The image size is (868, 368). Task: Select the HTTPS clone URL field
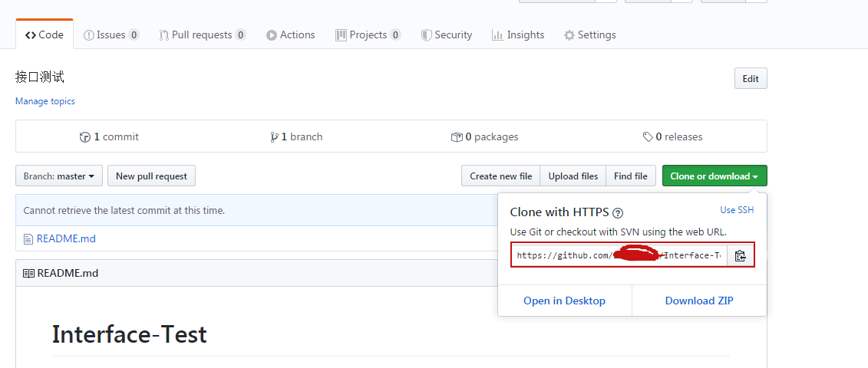coord(619,255)
